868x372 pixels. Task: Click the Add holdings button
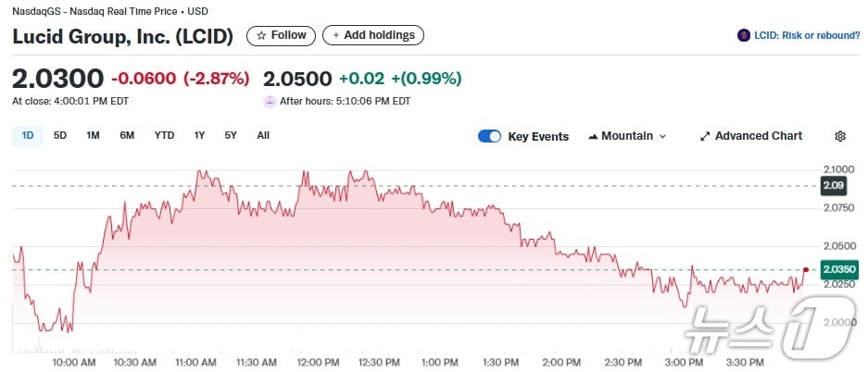(x=373, y=35)
